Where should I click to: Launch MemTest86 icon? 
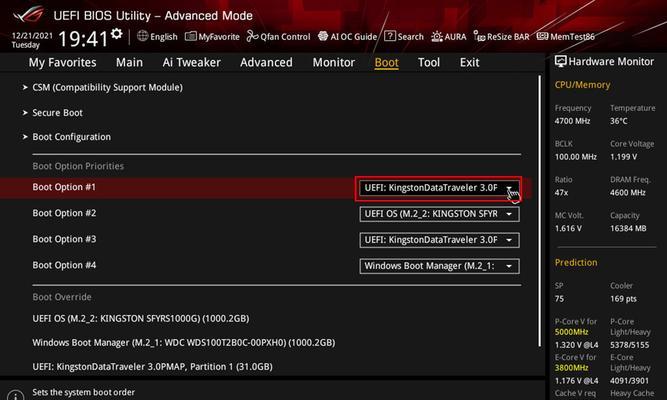pos(542,36)
